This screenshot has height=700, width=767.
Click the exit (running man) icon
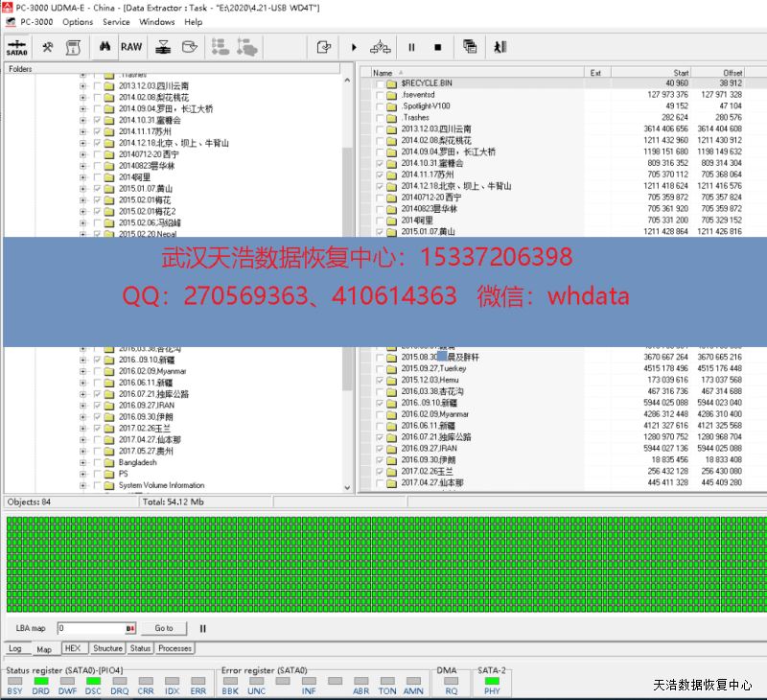tap(500, 47)
